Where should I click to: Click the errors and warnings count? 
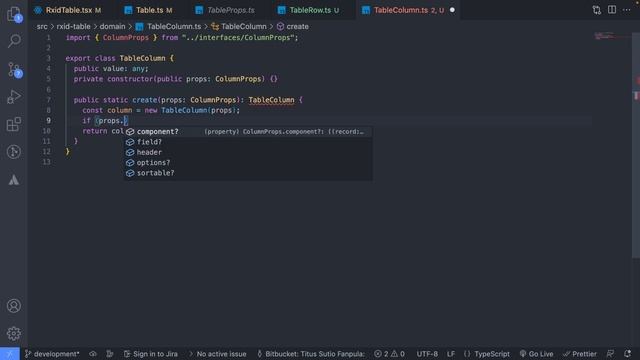point(389,354)
